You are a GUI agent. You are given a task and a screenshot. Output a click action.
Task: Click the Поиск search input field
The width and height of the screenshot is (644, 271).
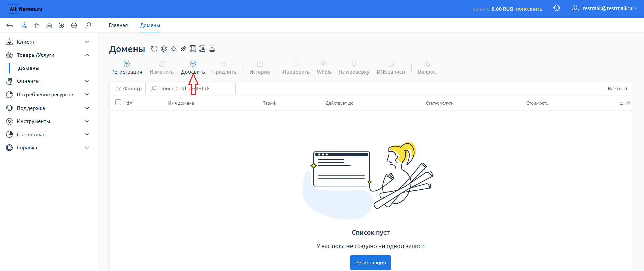coord(191,89)
